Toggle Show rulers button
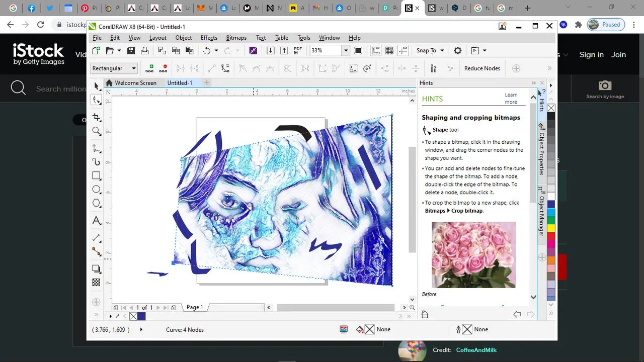 376,50
